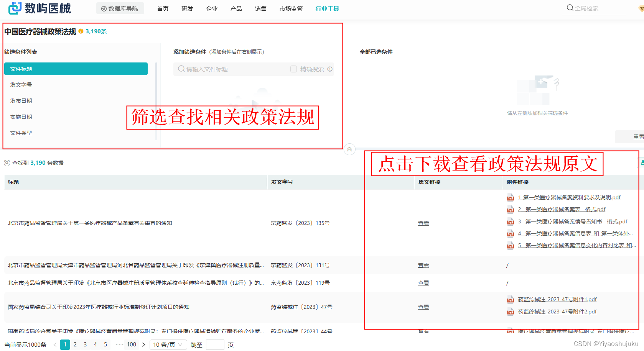Click the search magnifier in the title field
Screen dimensions: 644x351
click(x=181, y=69)
